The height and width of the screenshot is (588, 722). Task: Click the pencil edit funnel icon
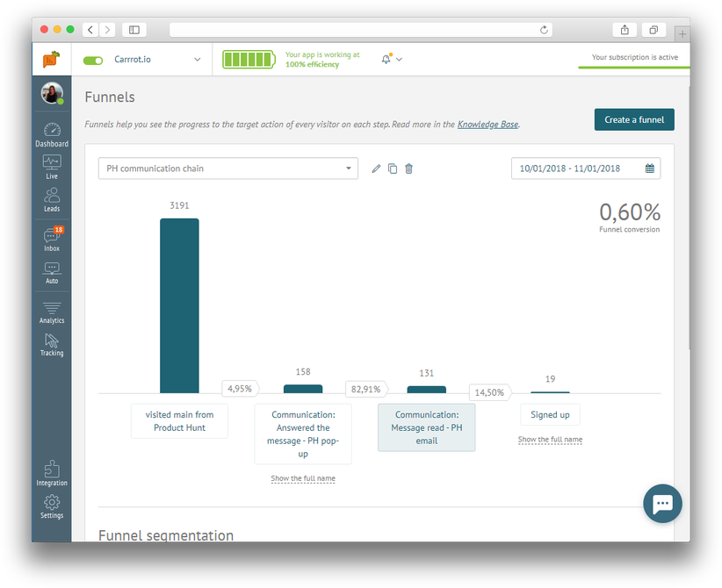(376, 169)
